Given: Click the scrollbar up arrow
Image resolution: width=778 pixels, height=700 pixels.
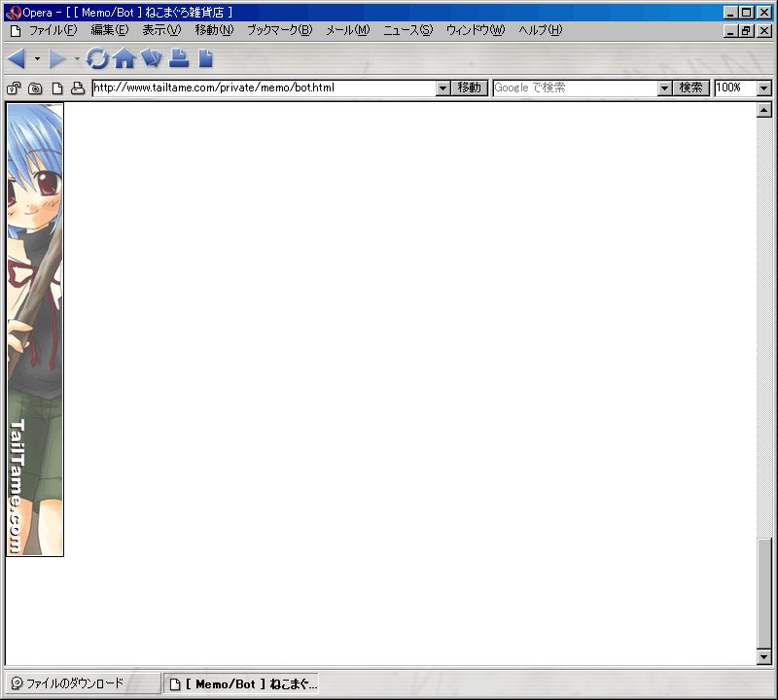Looking at the screenshot, I should [764, 110].
